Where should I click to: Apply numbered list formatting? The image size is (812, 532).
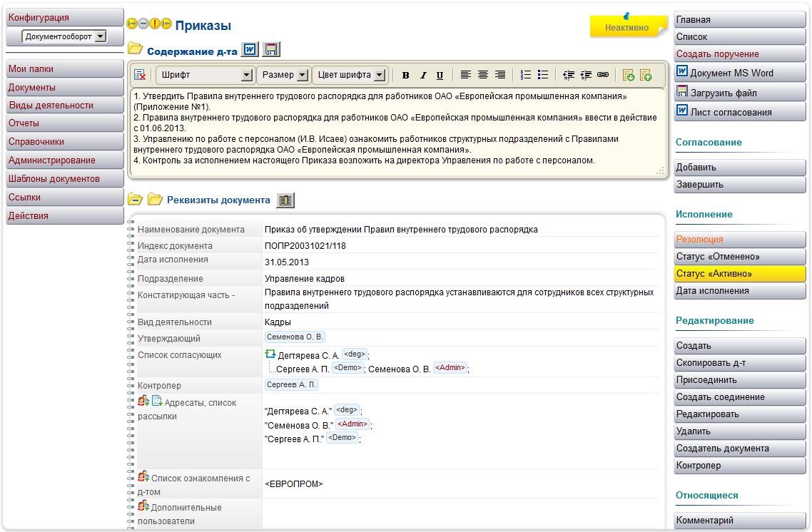tap(526, 74)
